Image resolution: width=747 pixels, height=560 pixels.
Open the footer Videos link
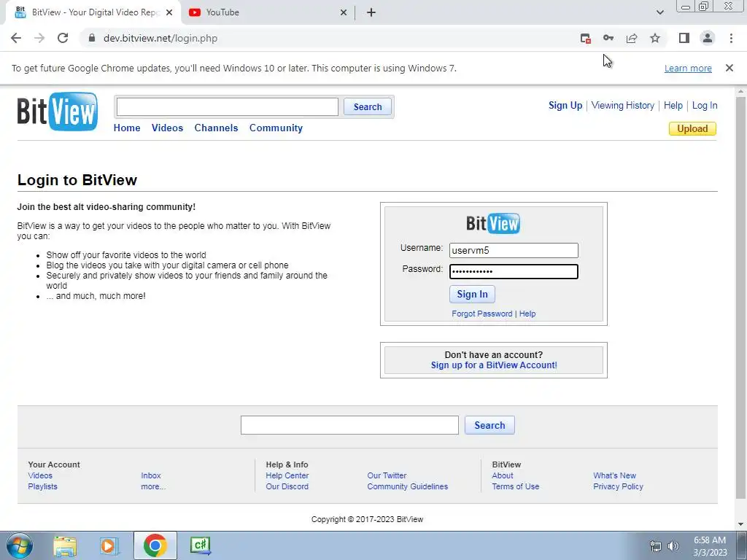point(40,475)
